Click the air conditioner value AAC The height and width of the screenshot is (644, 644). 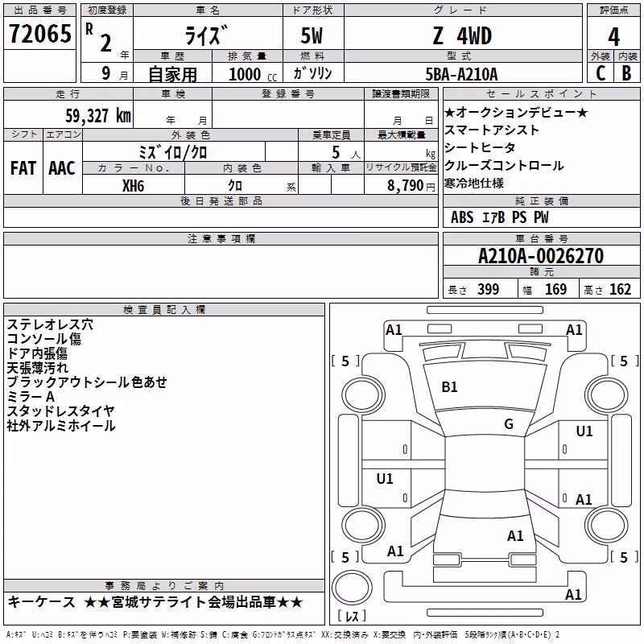pos(62,168)
